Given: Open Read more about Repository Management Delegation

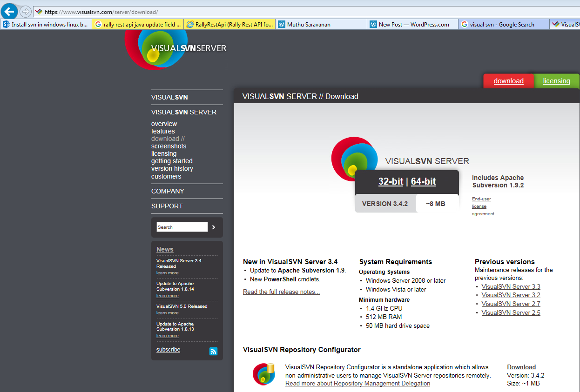Looking at the screenshot, I should [357, 384].
